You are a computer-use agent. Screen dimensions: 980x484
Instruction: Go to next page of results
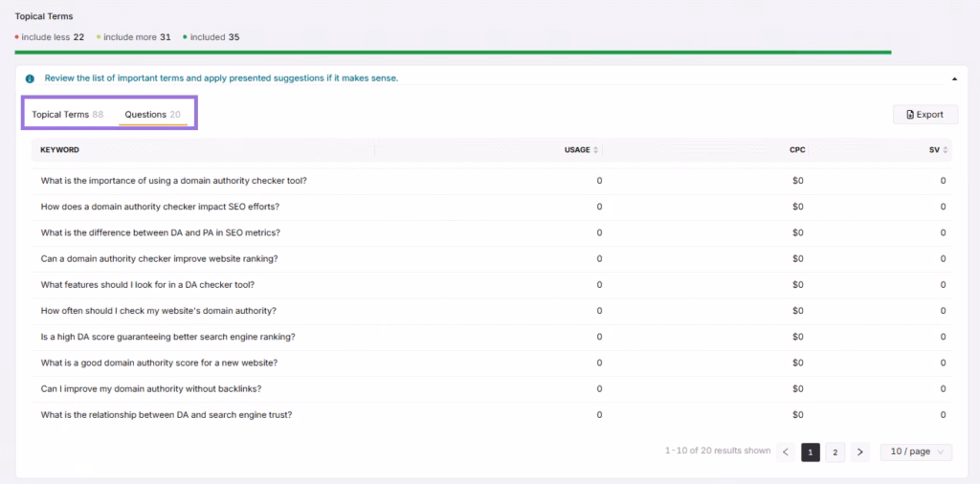pyautogui.click(x=860, y=452)
